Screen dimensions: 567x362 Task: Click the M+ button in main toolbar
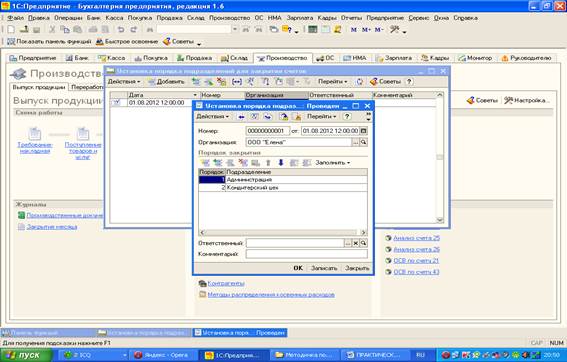point(366,30)
